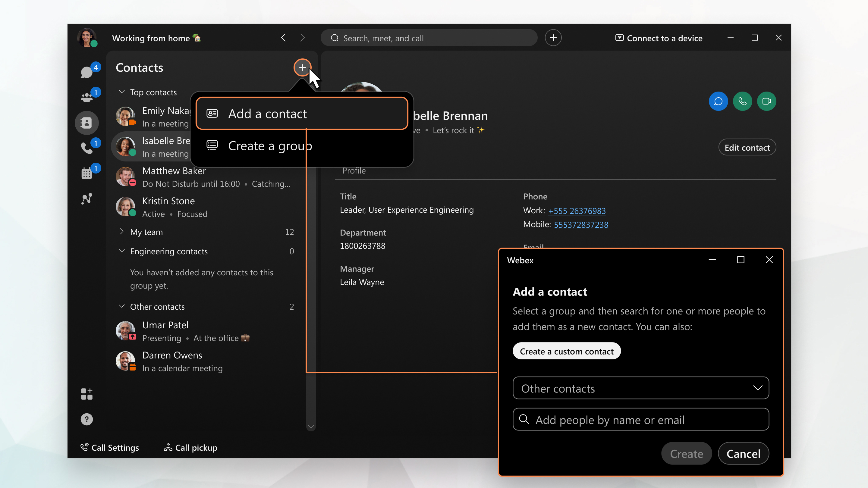Screen dimensions: 868x488
Task: Click the Chat icon in sidebar
Action: [x=86, y=71]
